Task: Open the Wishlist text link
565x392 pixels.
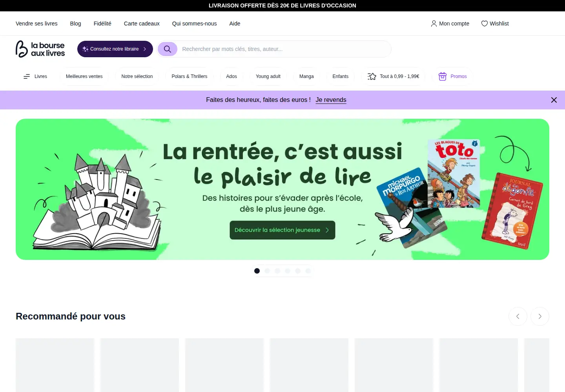Action: pyautogui.click(x=499, y=24)
